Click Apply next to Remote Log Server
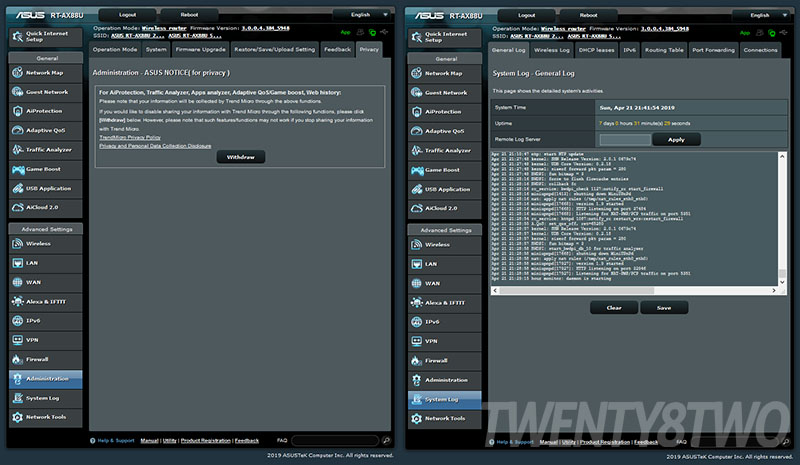The image size is (800, 465). (676, 139)
